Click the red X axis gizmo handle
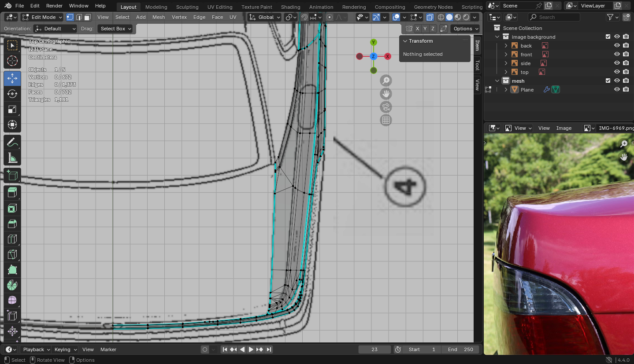This screenshot has height=364, width=634. tap(388, 56)
